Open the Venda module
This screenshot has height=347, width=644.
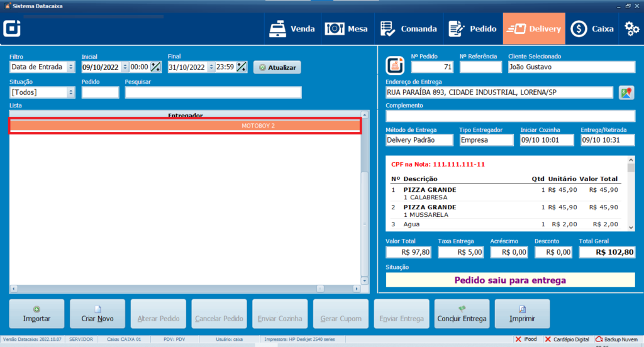(x=292, y=29)
